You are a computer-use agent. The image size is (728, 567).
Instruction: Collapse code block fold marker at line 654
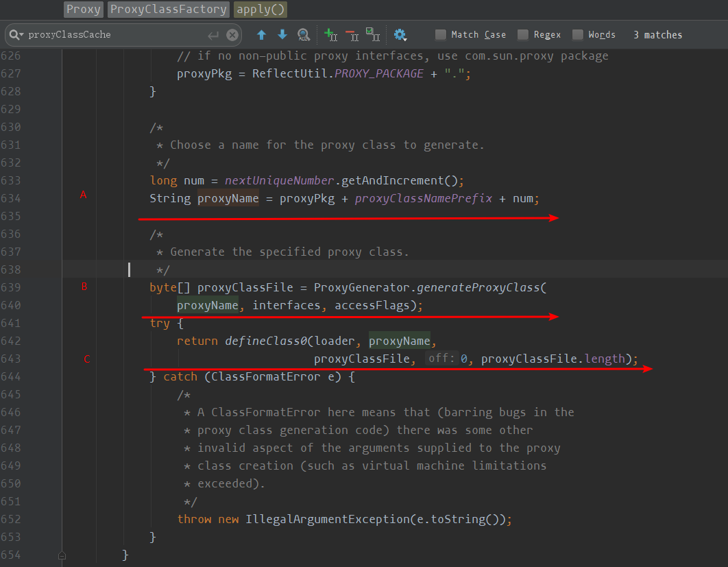click(x=62, y=555)
